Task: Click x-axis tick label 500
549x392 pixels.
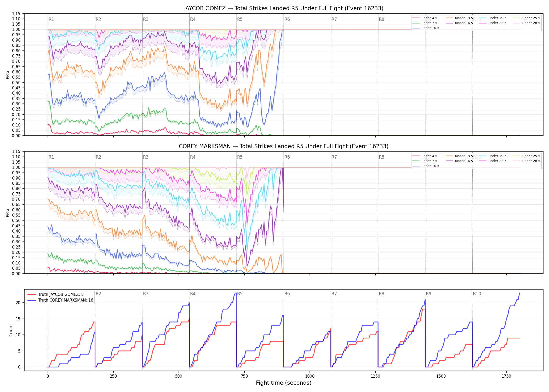Action: pyautogui.click(x=179, y=376)
